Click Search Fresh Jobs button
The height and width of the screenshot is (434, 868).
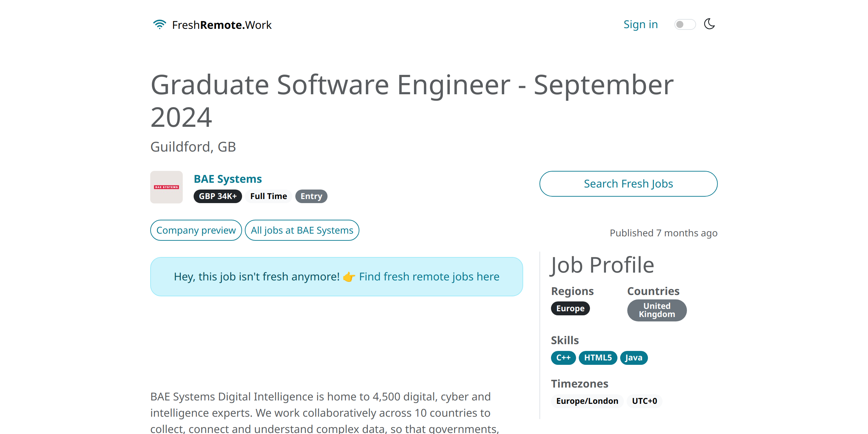(628, 183)
